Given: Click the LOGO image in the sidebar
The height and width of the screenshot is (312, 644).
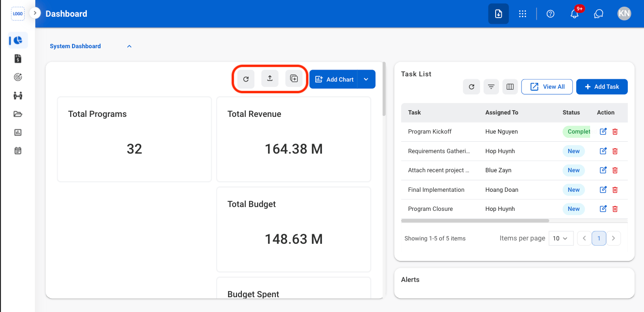Looking at the screenshot, I should [x=18, y=14].
